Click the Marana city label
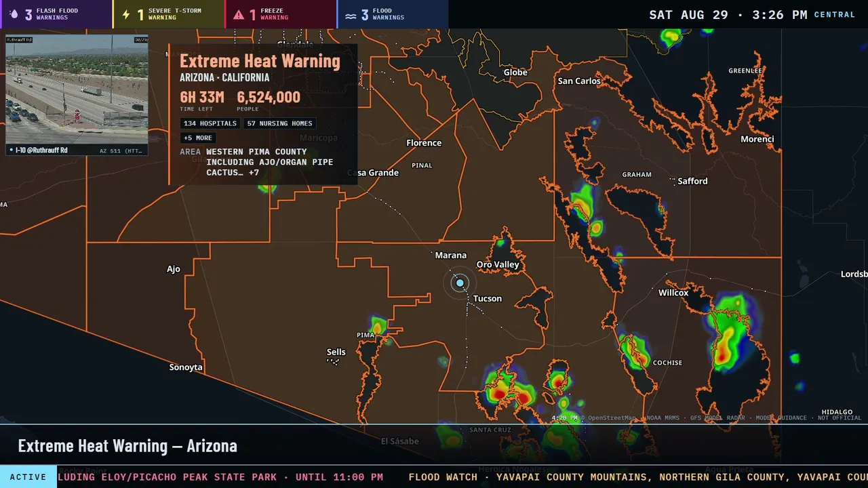Screen dimensions: 868x488 (450, 256)
